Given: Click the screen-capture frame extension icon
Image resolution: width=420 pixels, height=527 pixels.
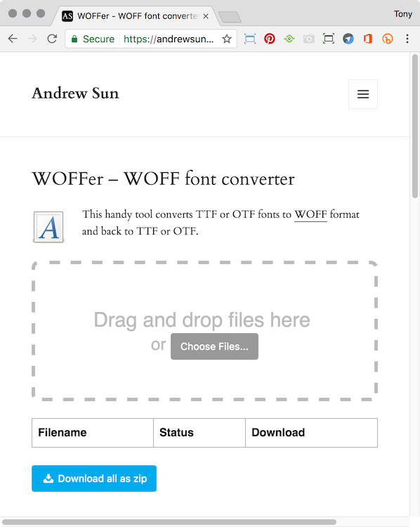Looking at the screenshot, I should click(328, 39).
